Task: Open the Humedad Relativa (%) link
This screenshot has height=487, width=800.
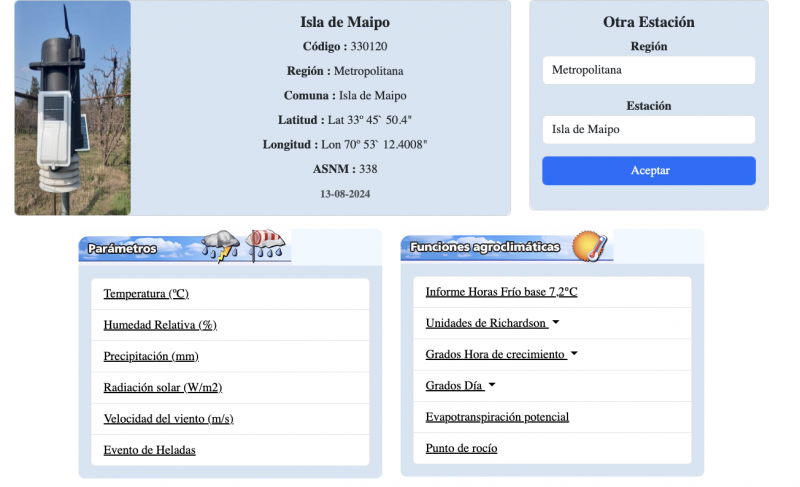Action: (x=160, y=325)
